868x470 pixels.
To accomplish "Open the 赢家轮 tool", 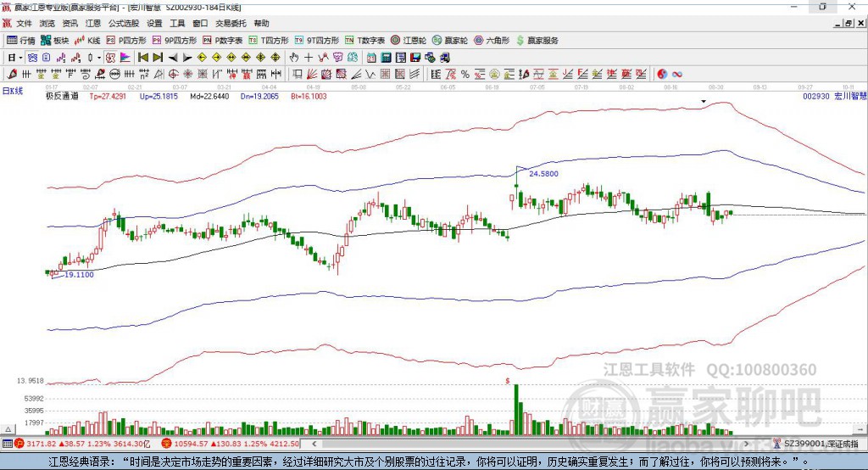I will point(450,41).
